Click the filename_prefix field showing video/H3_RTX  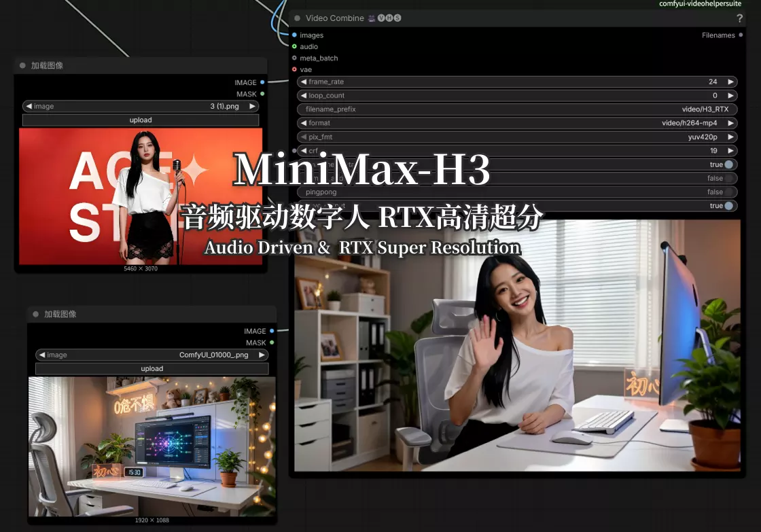coord(517,109)
